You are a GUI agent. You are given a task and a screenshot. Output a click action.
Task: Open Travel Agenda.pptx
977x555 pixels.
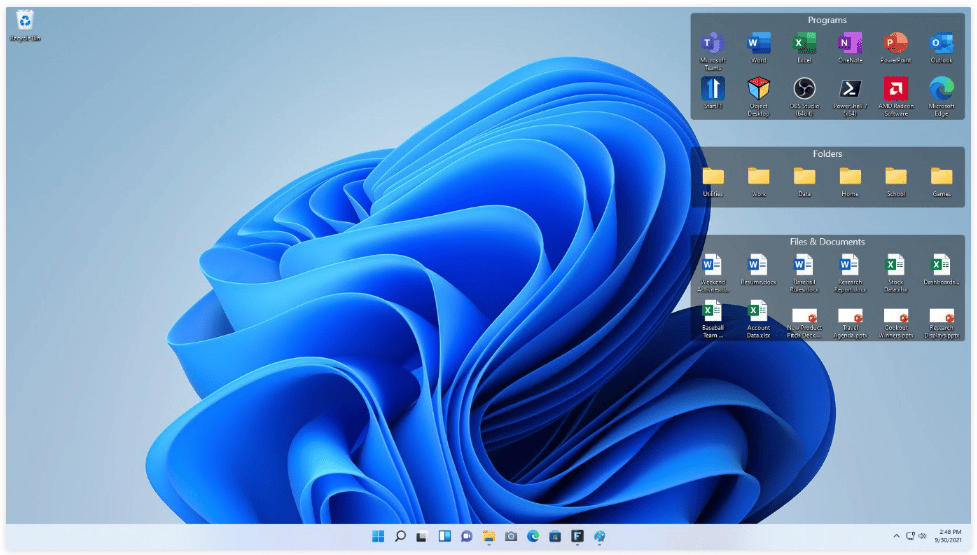click(x=850, y=323)
